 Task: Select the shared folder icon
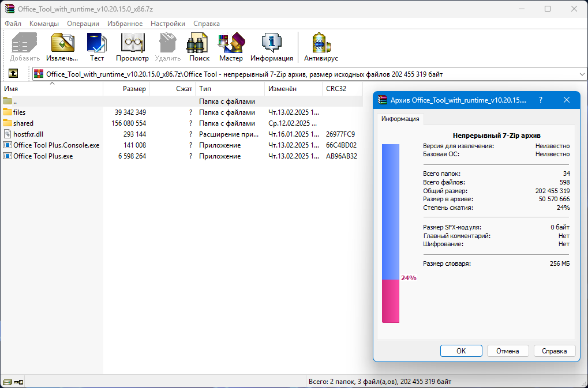pyautogui.click(x=7, y=123)
